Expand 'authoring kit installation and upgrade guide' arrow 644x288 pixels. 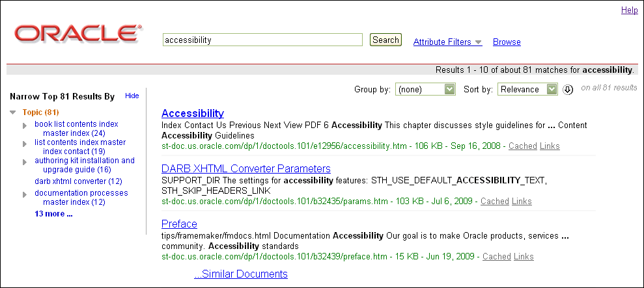(25, 162)
